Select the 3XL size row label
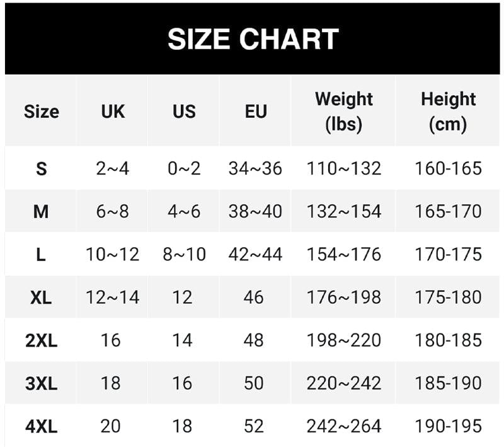 41,383
